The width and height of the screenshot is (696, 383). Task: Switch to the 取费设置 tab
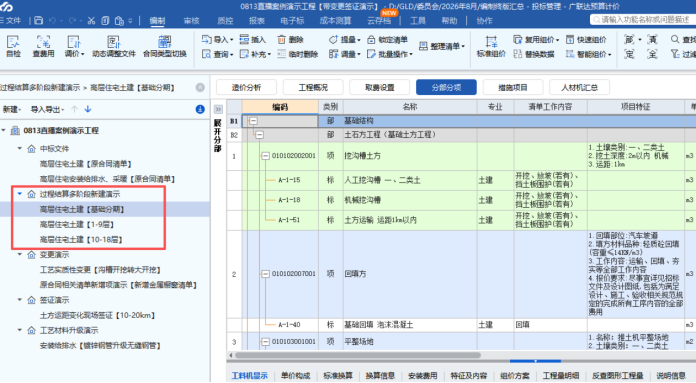point(380,87)
